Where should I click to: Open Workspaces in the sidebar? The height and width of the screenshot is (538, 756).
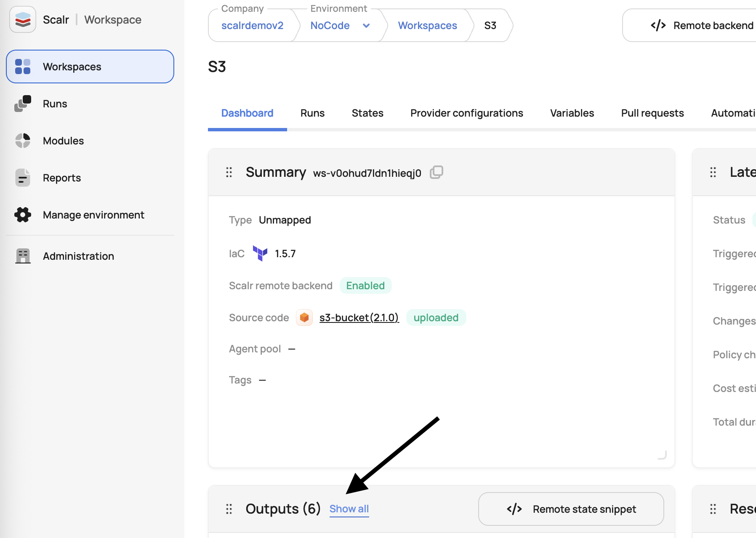click(x=90, y=67)
